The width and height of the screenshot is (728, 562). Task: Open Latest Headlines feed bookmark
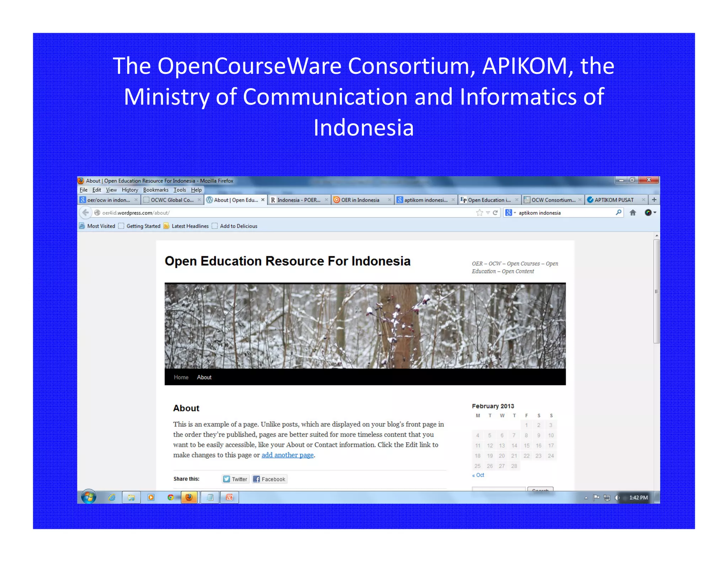pyautogui.click(x=186, y=226)
